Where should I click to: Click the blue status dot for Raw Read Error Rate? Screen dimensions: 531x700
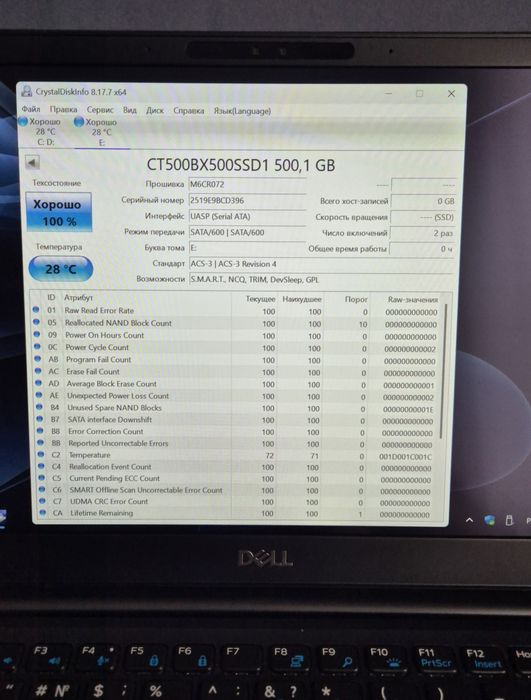(36, 309)
